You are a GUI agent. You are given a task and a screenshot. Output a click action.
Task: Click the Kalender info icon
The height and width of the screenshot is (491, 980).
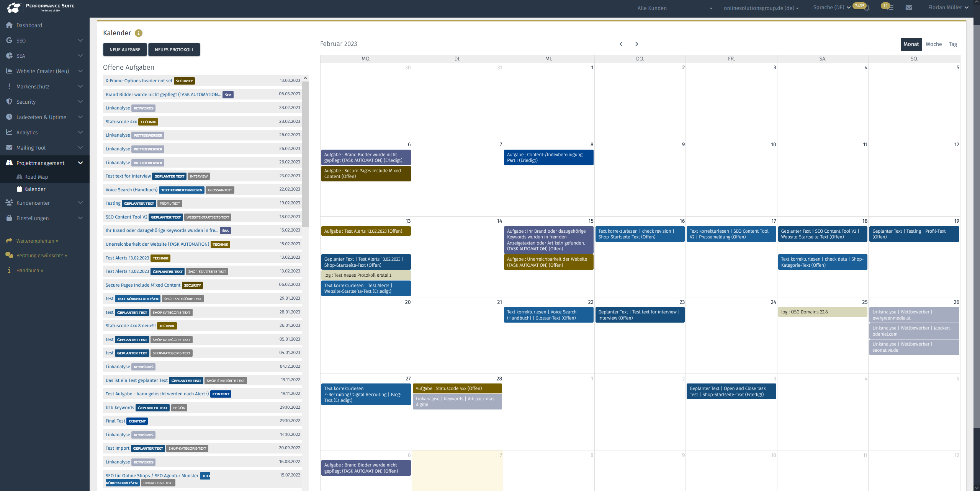(x=139, y=33)
